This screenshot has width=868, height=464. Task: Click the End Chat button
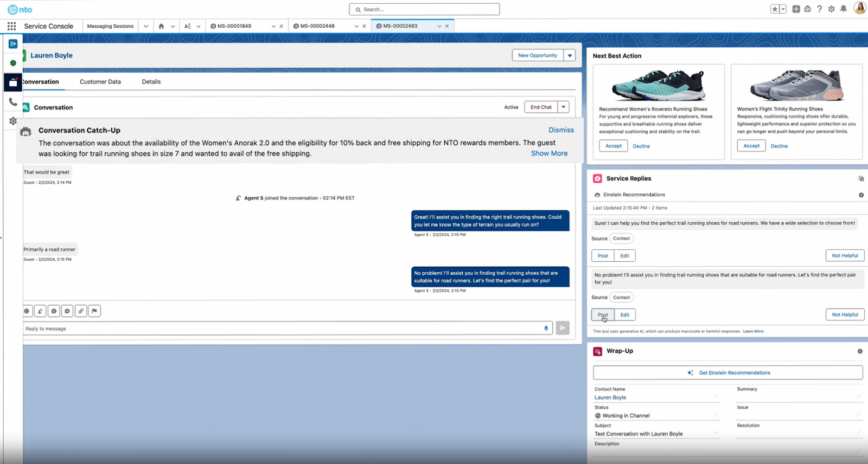coord(541,107)
